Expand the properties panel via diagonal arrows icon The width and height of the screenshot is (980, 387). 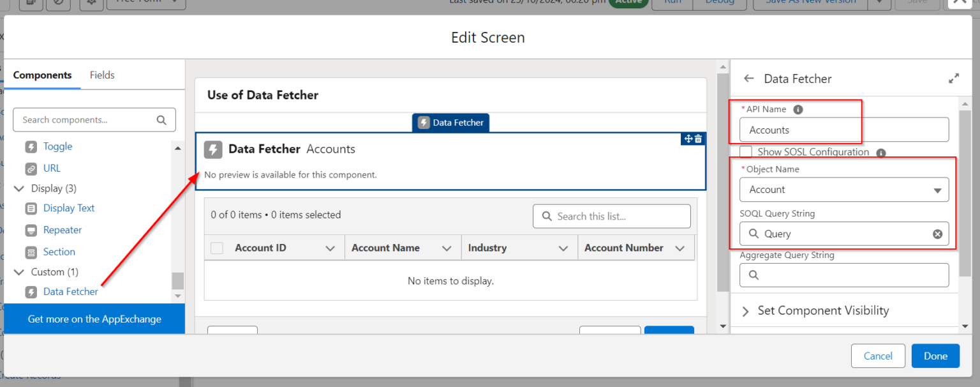(x=953, y=77)
